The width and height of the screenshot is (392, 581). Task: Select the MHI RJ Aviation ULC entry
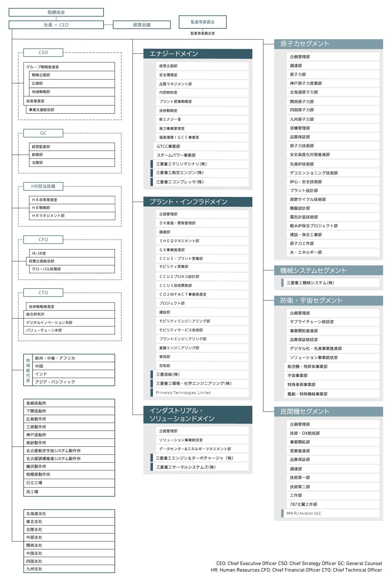[x=330, y=514]
